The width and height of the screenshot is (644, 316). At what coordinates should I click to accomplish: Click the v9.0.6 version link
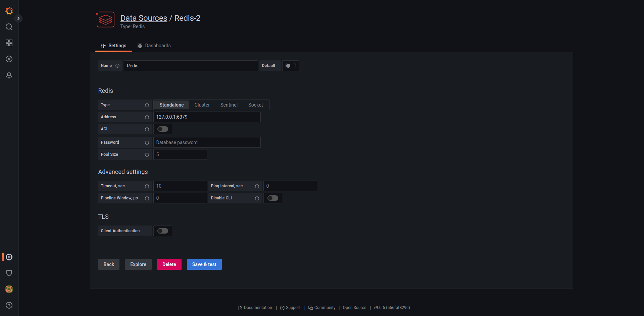[392, 308]
